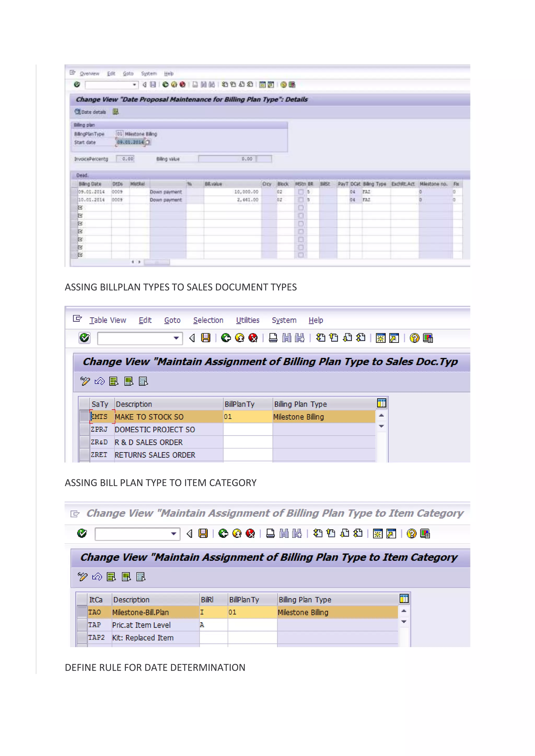Image resolution: width=535 pixels, height=756 pixels.
Task: Click green Enter checkmark in Date Proposal screenshot toolbar
Action: click(77, 85)
